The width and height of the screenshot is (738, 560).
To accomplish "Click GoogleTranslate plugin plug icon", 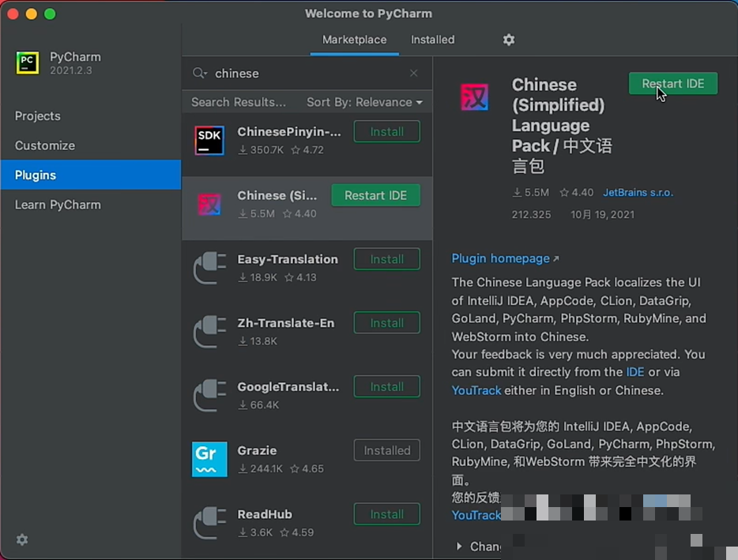I will (209, 395).
